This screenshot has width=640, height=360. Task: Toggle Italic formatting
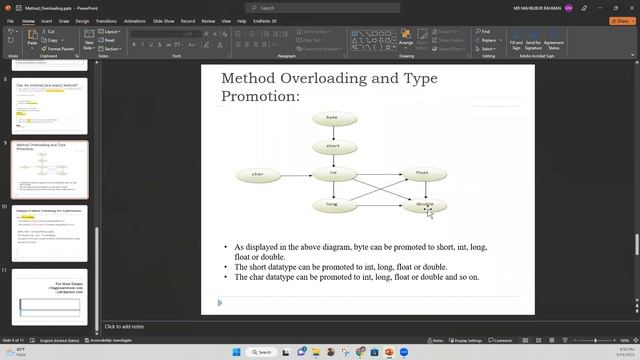(x=142, y=45)
